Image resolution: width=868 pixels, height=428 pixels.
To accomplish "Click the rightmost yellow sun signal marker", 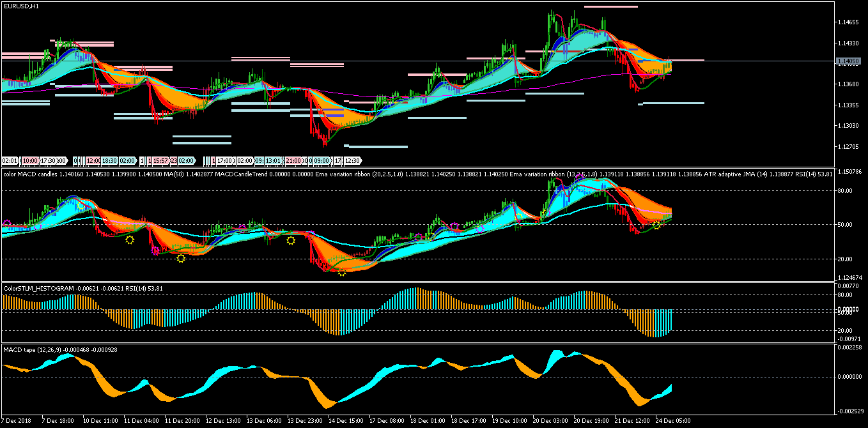I will [657, 225].
